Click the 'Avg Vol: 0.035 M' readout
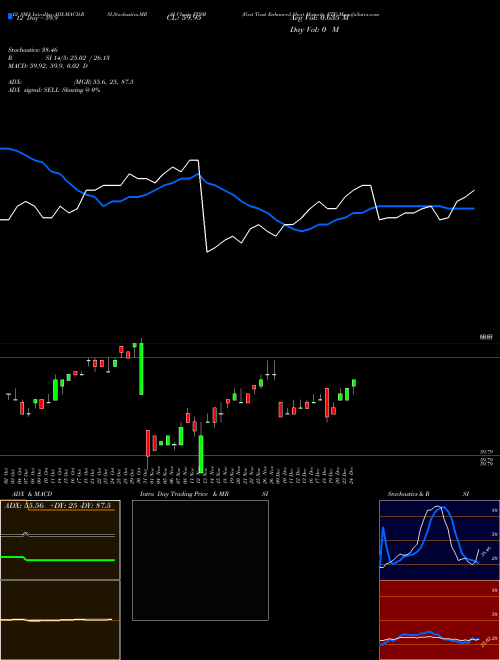500x660 pixels. 319,18
